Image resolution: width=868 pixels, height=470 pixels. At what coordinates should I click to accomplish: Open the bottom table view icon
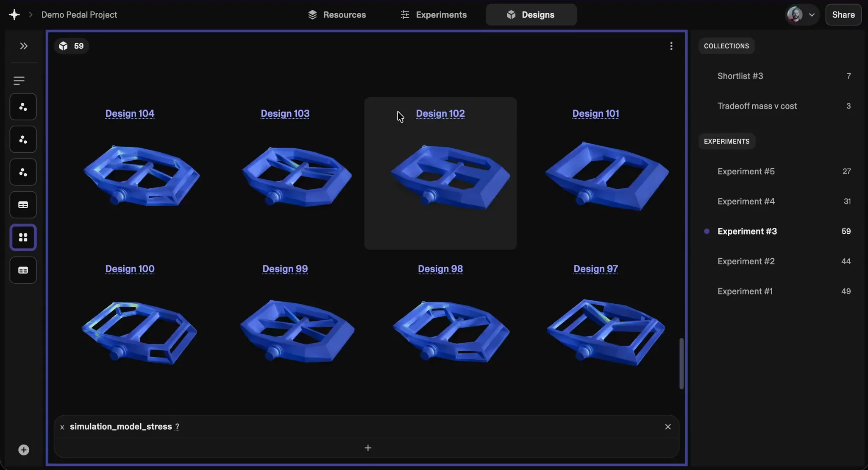point(23,270)
